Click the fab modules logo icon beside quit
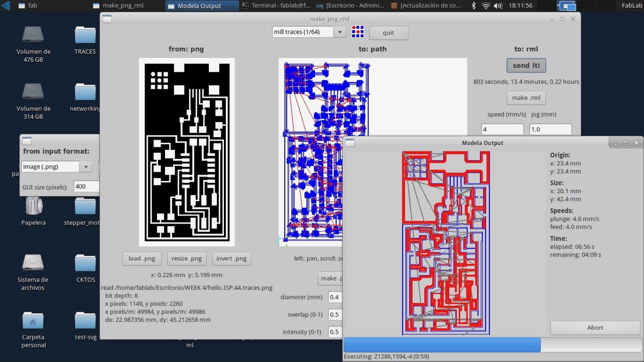This screenshot has height=362, width=644. (357, 32)
